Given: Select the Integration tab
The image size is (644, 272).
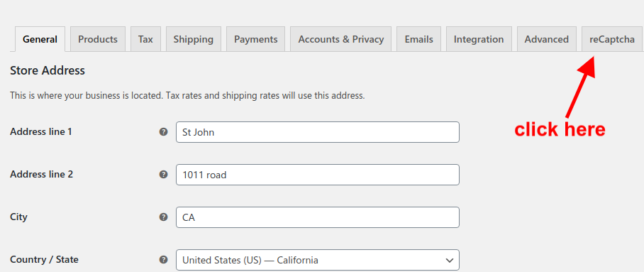Looking at the screenshot, I should click(x=479, y=40).
